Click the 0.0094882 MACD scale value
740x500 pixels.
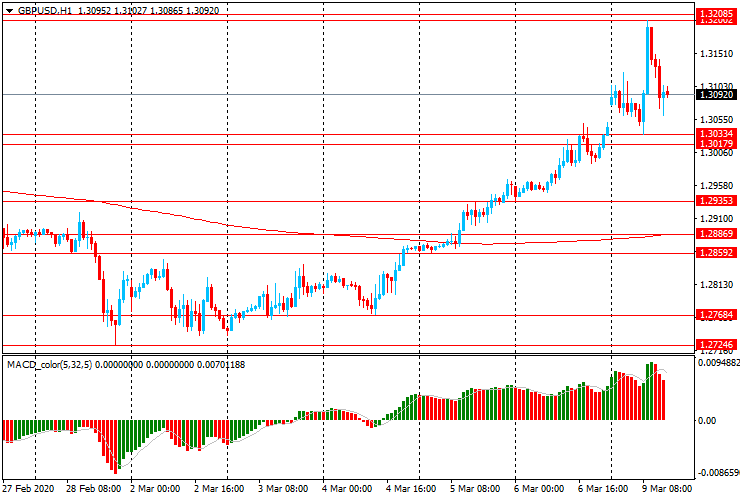pos(718,364)
